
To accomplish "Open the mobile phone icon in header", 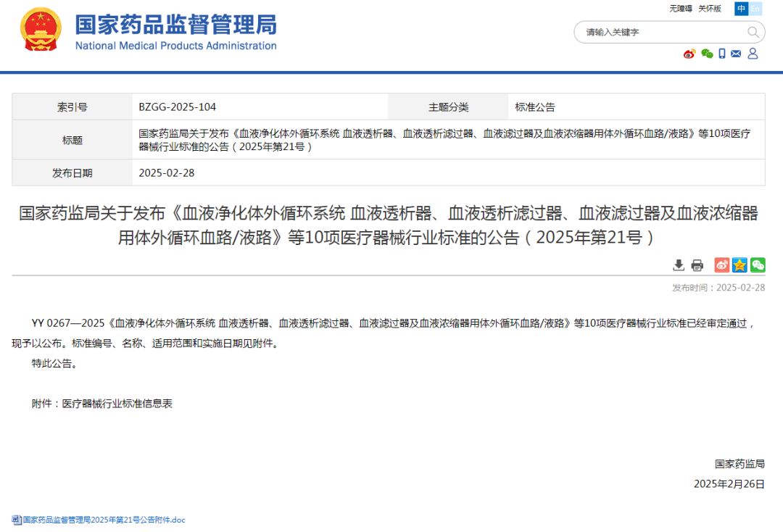I will 722,54.
